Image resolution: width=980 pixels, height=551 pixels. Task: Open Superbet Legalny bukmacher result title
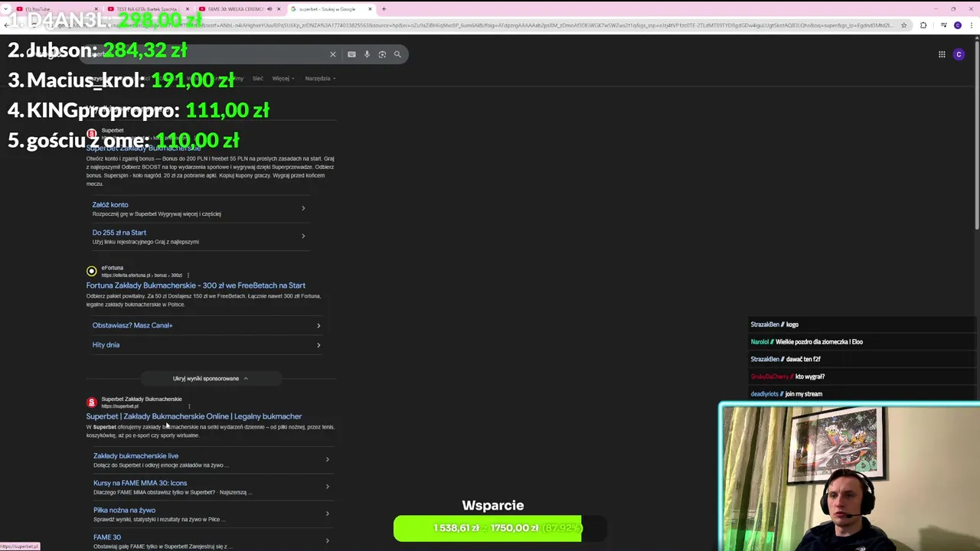pyautogui.click(x=194, y=416)
